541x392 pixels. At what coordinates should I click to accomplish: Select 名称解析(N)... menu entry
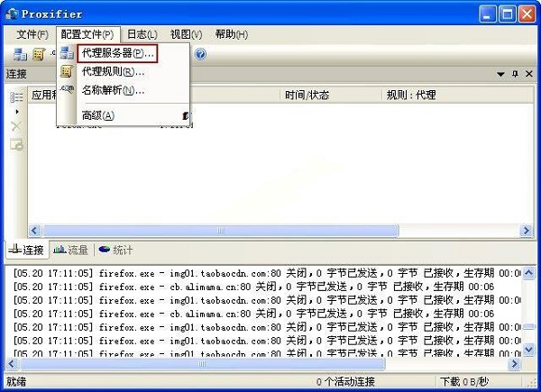click(x=113, y=90)
